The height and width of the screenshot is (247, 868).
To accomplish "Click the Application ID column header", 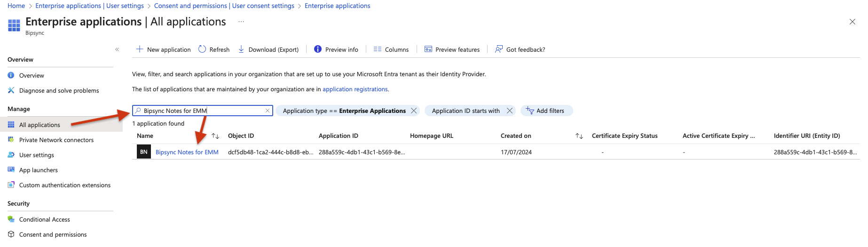I will 339,135.
